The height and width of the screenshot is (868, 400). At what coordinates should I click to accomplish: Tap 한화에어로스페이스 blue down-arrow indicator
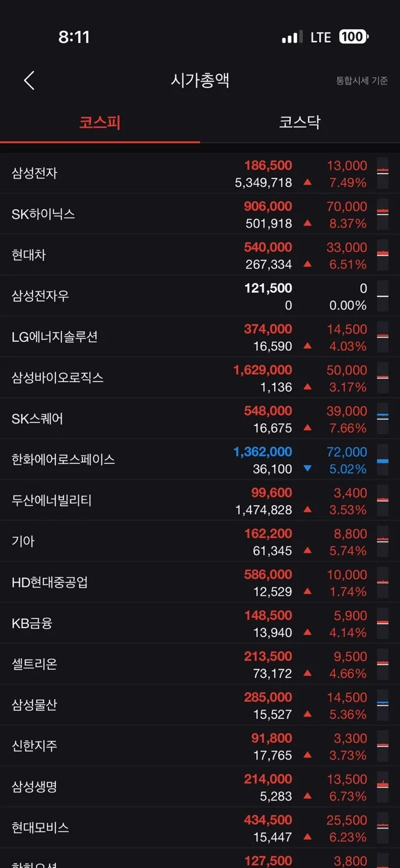[307, 468]
